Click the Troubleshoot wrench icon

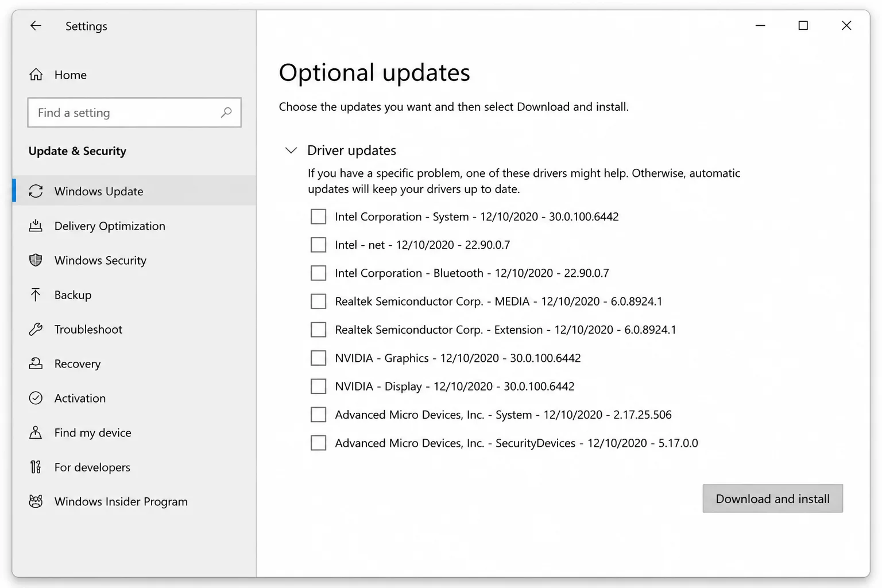coord(36,329)
